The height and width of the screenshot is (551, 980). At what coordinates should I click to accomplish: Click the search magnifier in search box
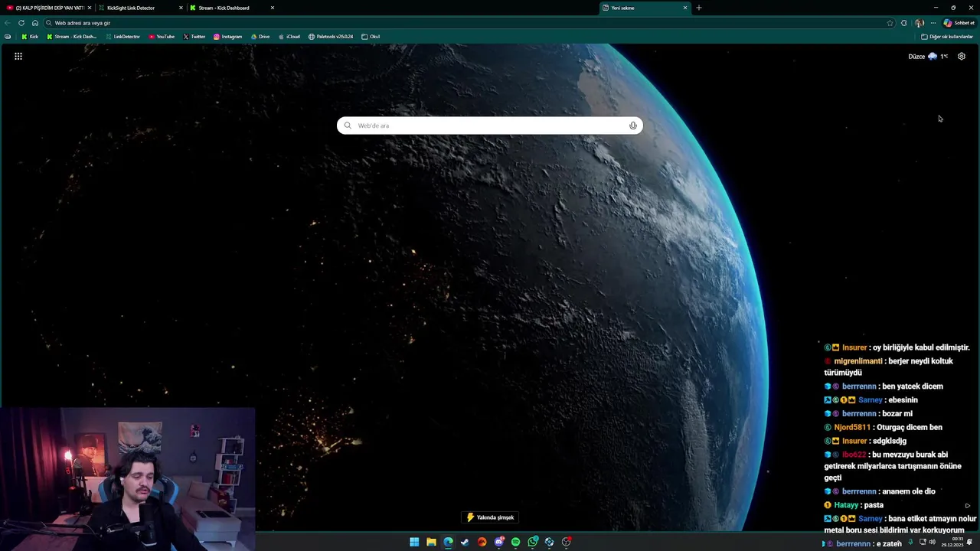348,126
